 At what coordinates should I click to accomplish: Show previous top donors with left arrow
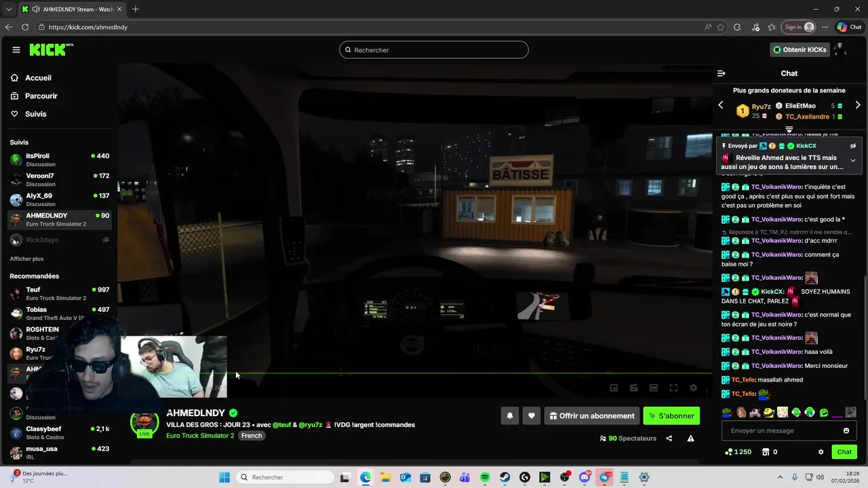[x=721, y=105]
